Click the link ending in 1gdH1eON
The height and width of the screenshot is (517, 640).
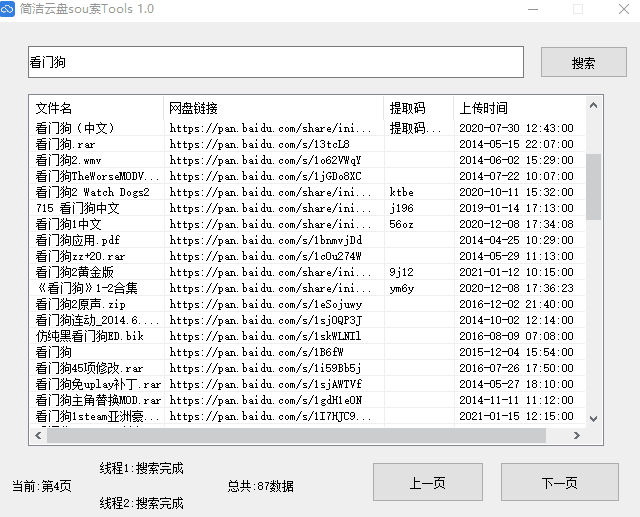point(266,400)
